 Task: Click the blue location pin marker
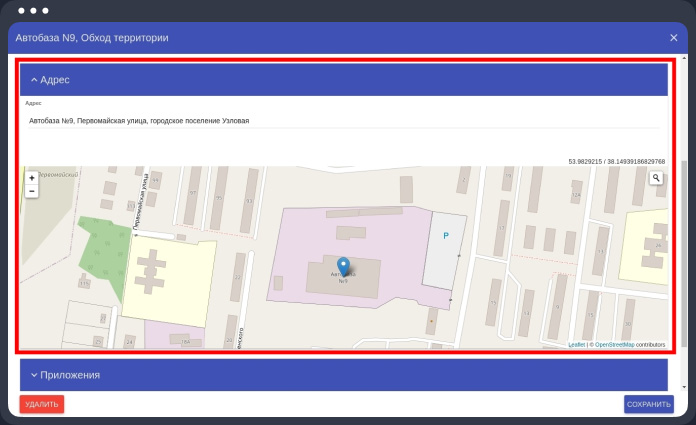343,266
